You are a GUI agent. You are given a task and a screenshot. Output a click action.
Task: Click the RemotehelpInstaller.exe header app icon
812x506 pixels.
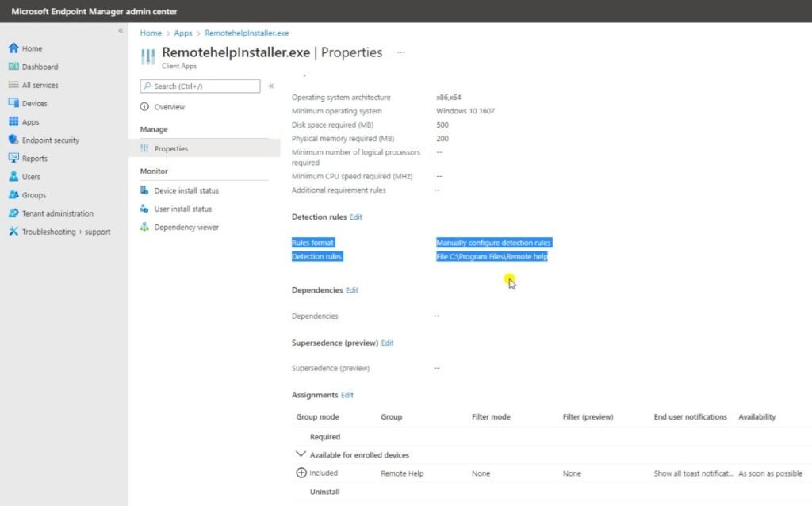coord(148,56)
